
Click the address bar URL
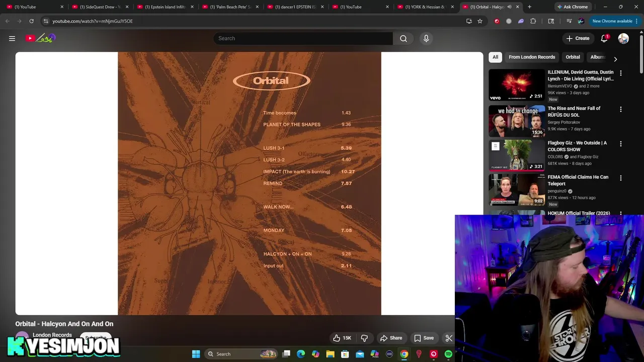[x=93, y=21]
